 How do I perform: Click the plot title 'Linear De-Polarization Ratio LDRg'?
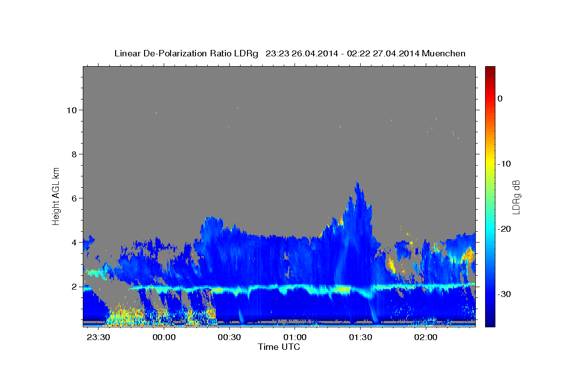[x=186, y=53]
